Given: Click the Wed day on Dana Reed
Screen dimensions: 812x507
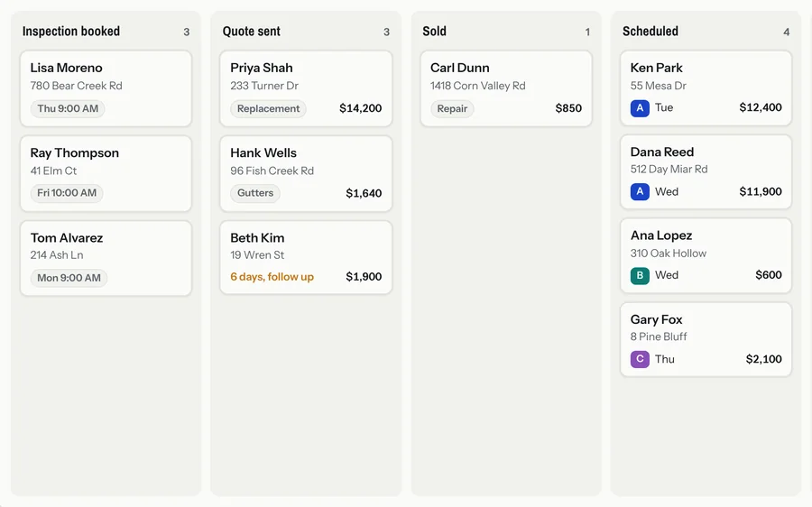Looking at the screenshot, I should (x=667, y=191).
